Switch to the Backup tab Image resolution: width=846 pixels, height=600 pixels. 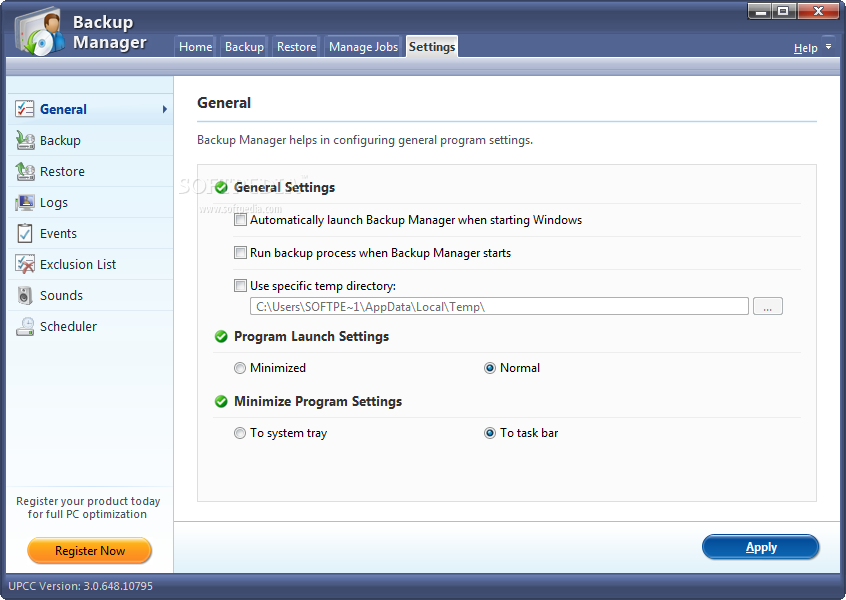pyautogui.click(x=244, y=47)
